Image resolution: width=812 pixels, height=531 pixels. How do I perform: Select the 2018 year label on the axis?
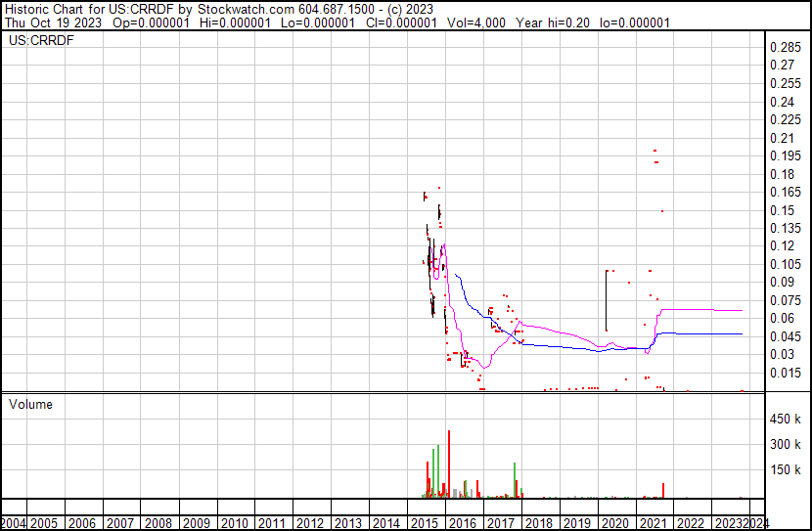(539, 523)
